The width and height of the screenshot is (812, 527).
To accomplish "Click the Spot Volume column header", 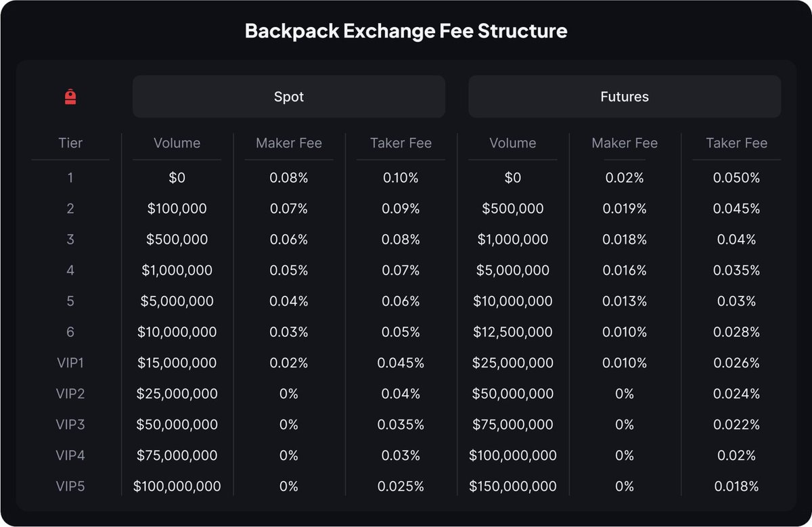I will (177, 143).
